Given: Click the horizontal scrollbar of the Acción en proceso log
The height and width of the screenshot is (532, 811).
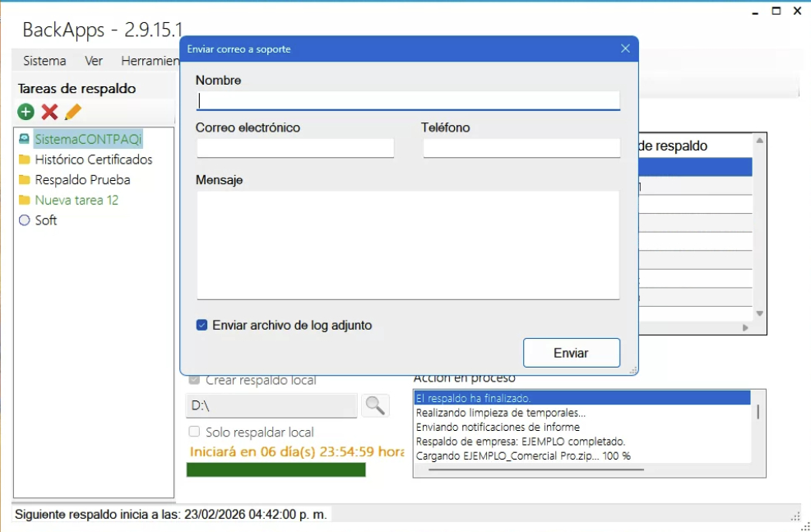Looking at the screenshot, I should pos(535,470).
